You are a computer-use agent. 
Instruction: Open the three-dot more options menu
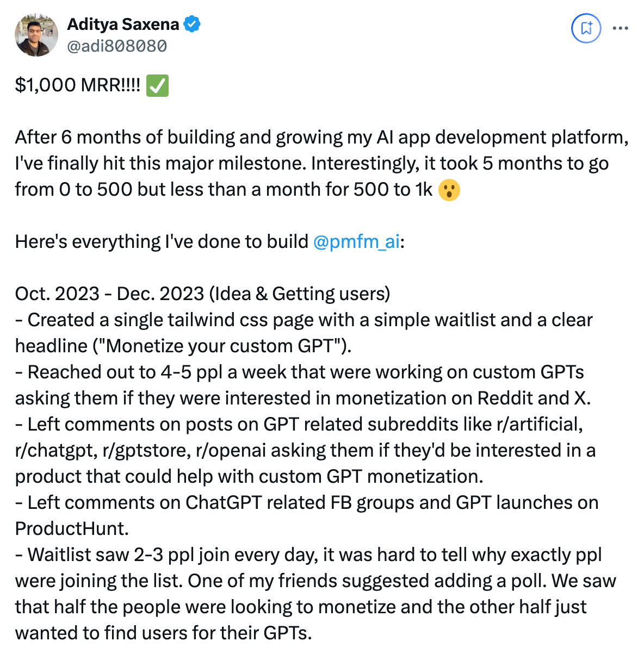point(620,28)
